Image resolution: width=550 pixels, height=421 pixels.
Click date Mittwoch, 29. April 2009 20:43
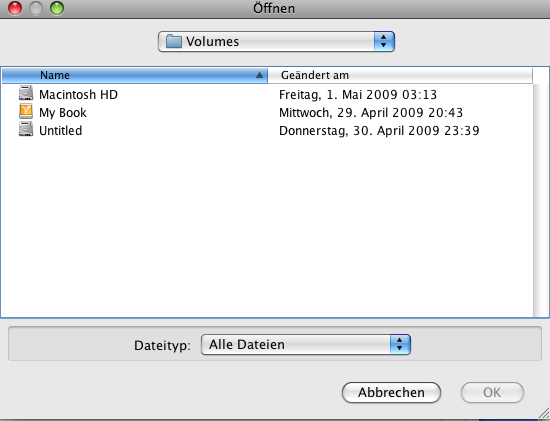tap(371, 113)
